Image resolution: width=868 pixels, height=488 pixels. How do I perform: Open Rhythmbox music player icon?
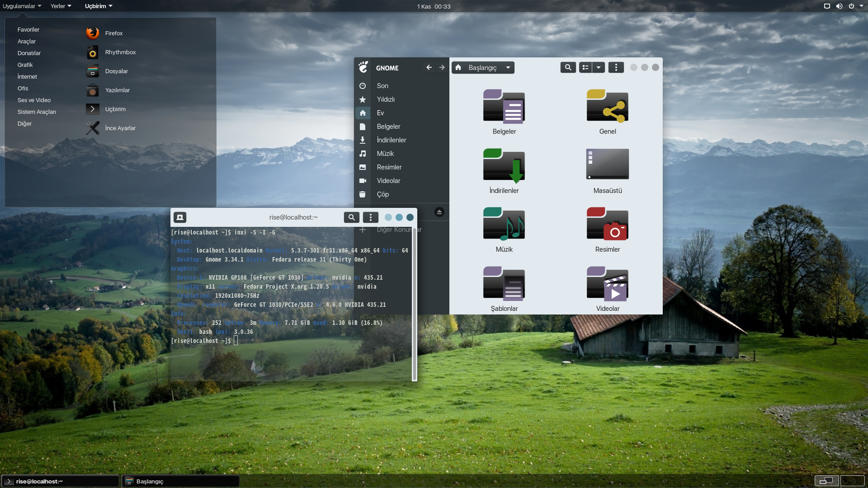pyautogui.click(x=93, y=52)
